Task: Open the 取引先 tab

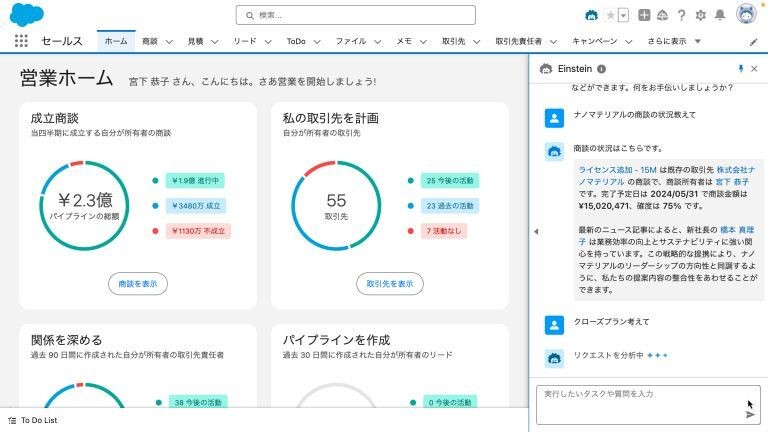Action: pyautogui.click(x=454, y=41)
